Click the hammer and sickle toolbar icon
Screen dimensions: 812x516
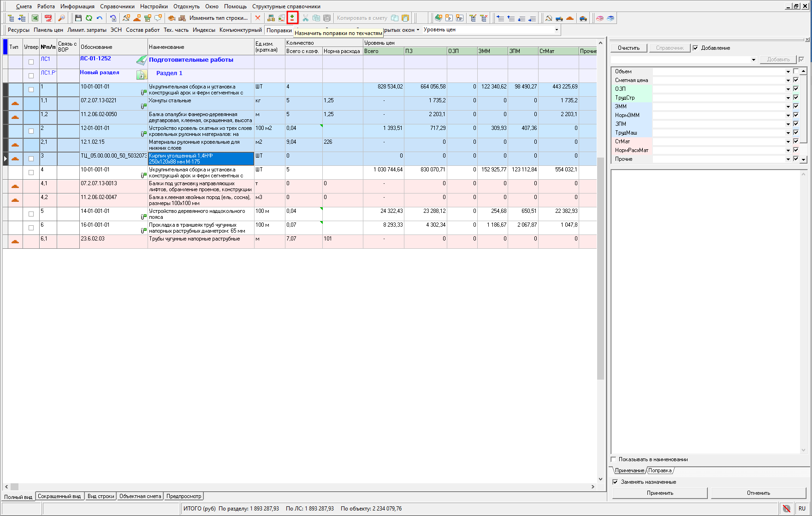(x=548, y=18)
